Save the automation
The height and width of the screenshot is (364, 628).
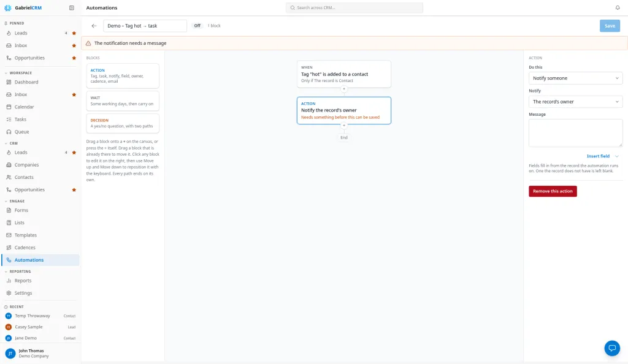[x=610, y=26]
